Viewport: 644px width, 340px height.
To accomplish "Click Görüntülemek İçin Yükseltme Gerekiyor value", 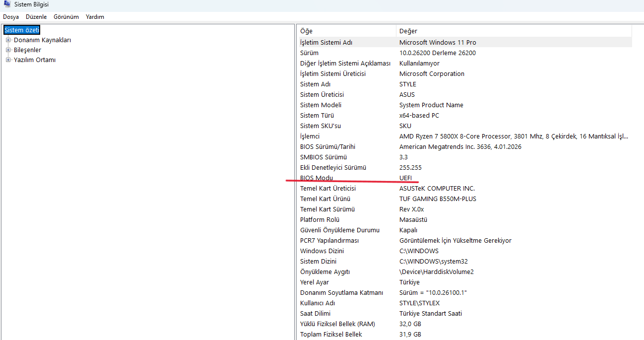I will (455, 241).
